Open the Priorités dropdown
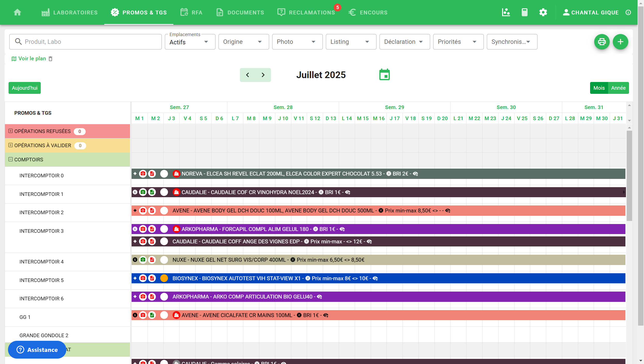Viewport: 644px width, 364px height. [x=458, y=42]
